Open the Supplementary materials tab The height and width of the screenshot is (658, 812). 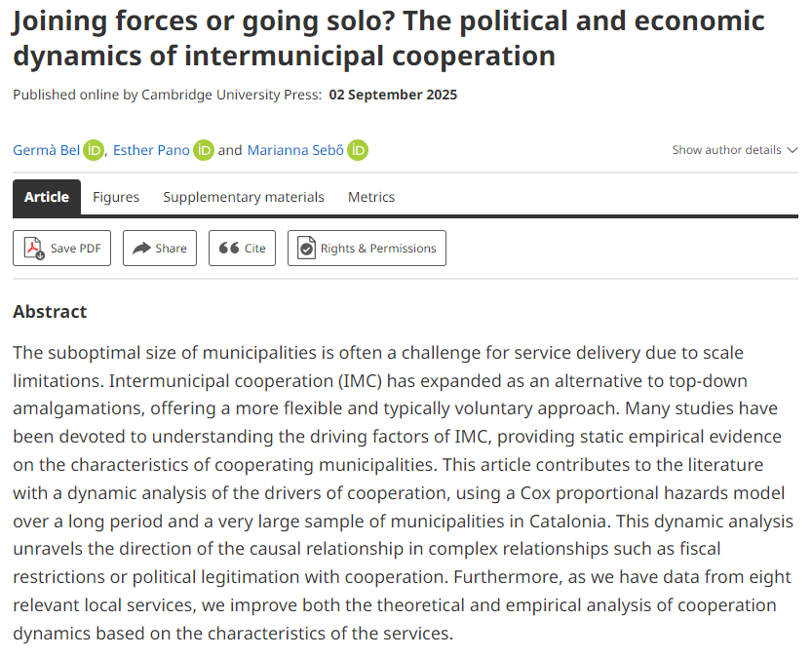point(244,197)
